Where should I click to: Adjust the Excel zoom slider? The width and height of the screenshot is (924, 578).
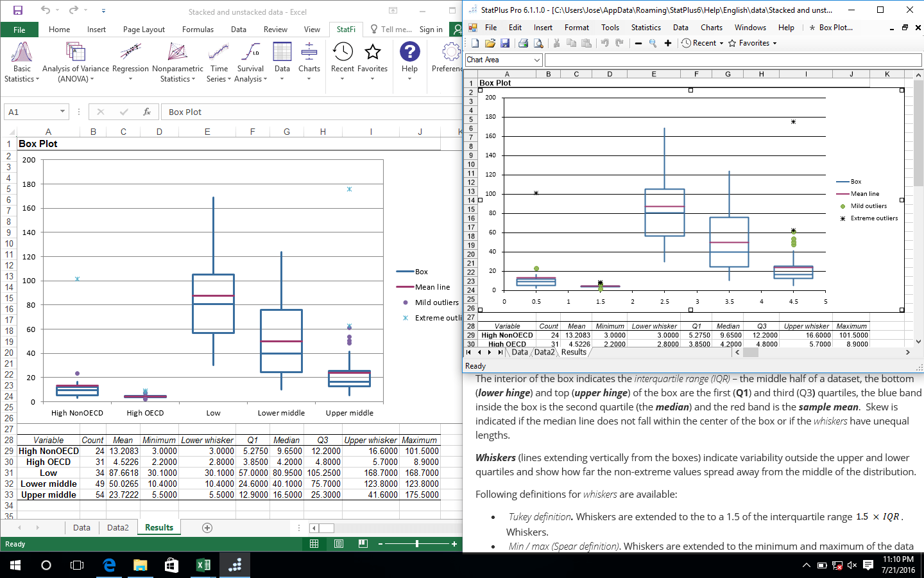[417, 544]
